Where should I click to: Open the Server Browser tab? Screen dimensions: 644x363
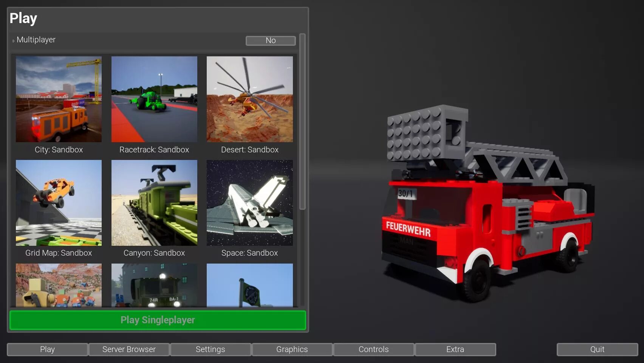tap(129, 349)
